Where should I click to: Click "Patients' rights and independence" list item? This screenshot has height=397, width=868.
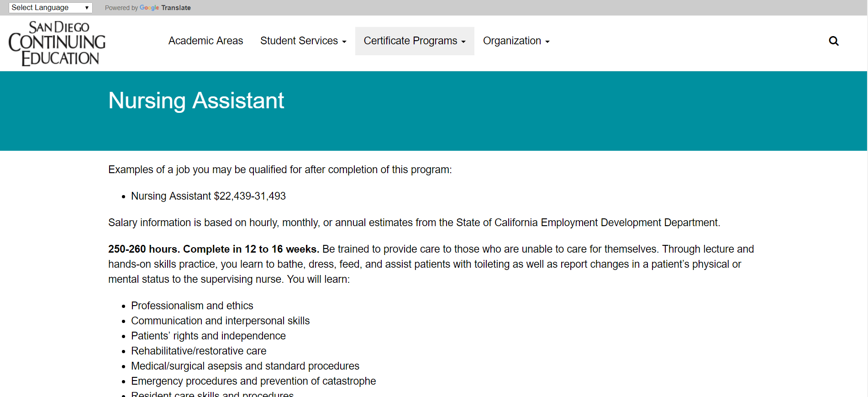(x=208, y=336)
